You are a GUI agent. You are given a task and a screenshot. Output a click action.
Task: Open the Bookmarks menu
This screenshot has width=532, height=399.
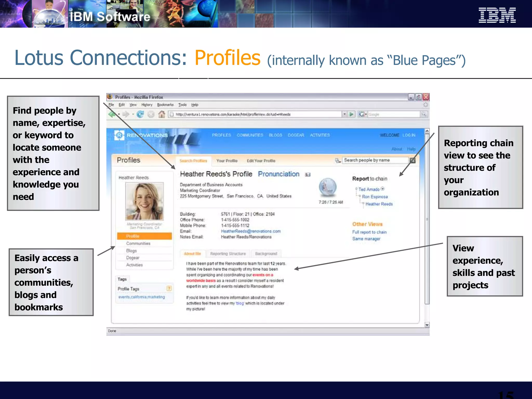165,105
